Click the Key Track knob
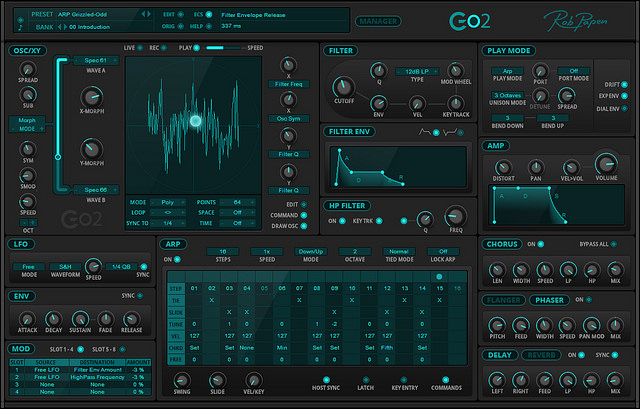The height and width of the screenshot is (409, 640). (x=455, y=103)
